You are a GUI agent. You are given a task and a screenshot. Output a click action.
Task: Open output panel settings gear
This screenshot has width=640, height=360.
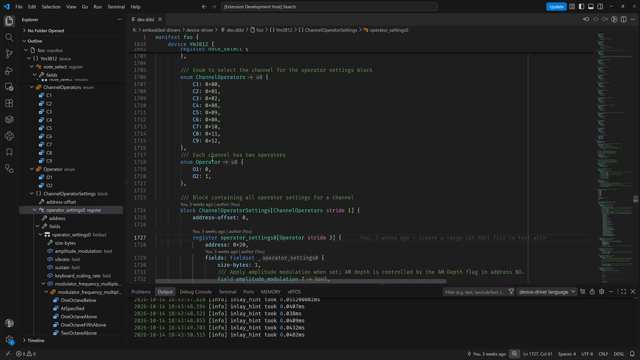[x=602, y=291]
